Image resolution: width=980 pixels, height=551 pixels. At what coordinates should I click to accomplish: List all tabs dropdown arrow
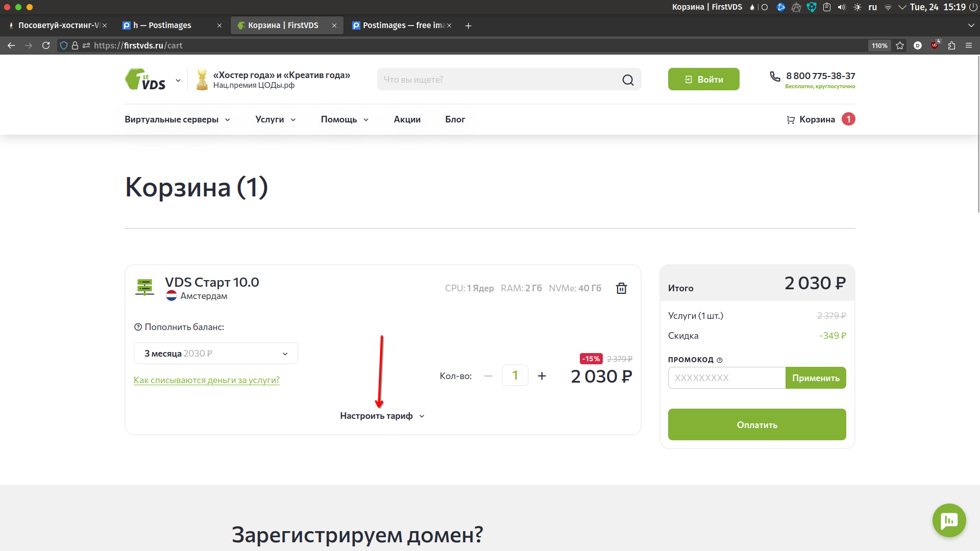pyautogui.click(x=971, y=26)
